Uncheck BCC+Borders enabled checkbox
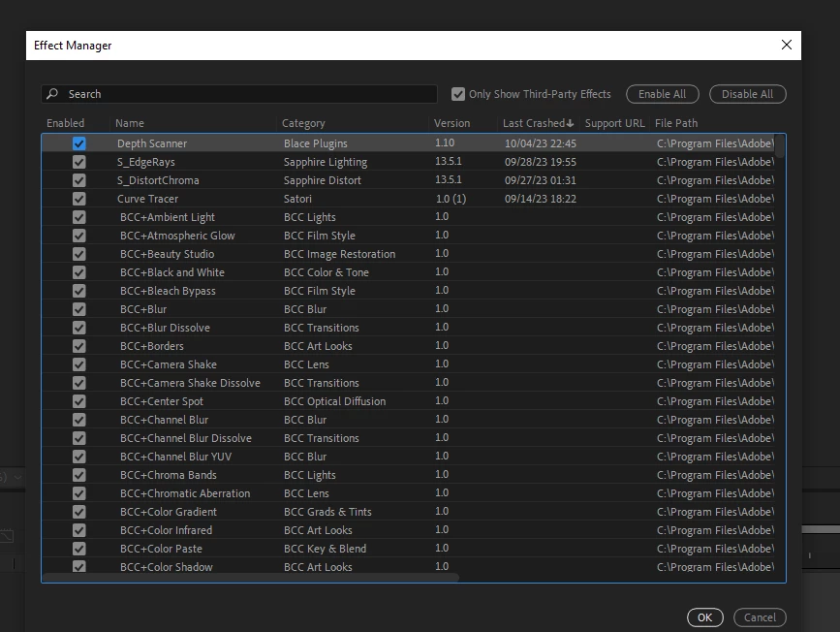 [79, 346]
